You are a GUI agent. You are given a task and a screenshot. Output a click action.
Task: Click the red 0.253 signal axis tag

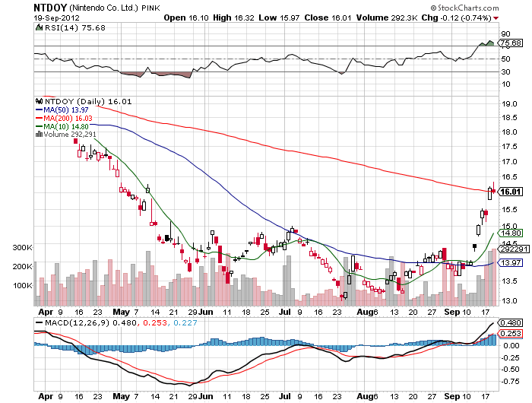pos(510,333)
